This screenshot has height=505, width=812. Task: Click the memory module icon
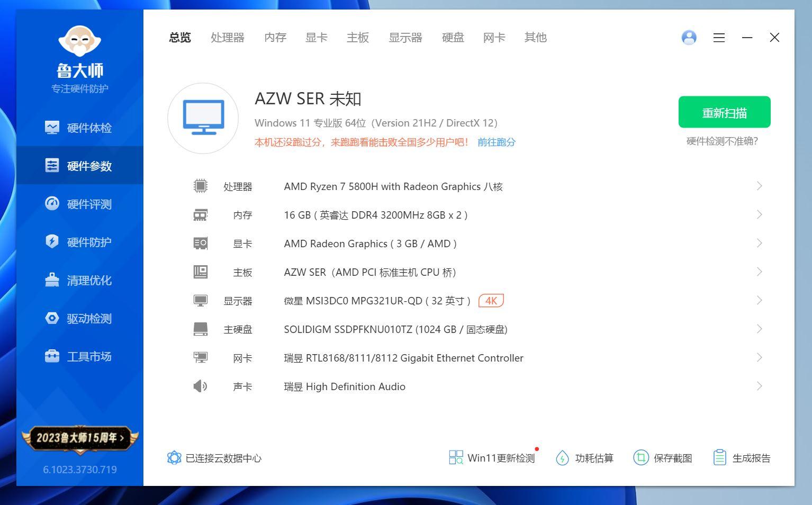coord(200,215)
